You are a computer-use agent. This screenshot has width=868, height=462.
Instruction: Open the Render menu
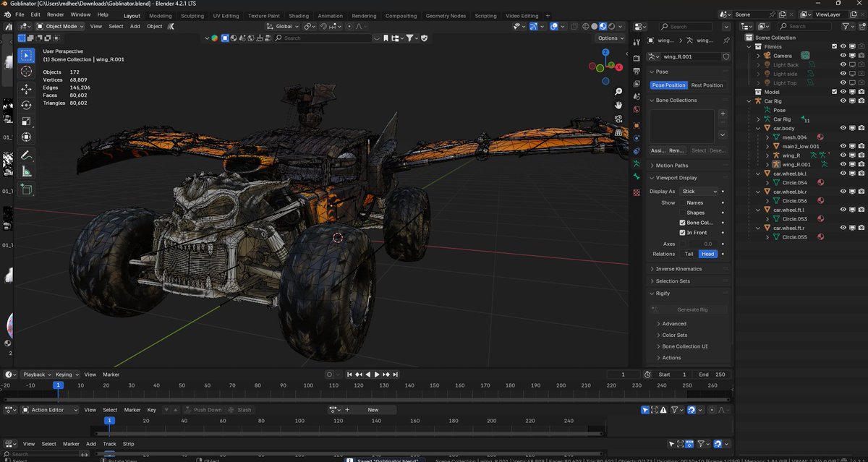click(55, 14)
